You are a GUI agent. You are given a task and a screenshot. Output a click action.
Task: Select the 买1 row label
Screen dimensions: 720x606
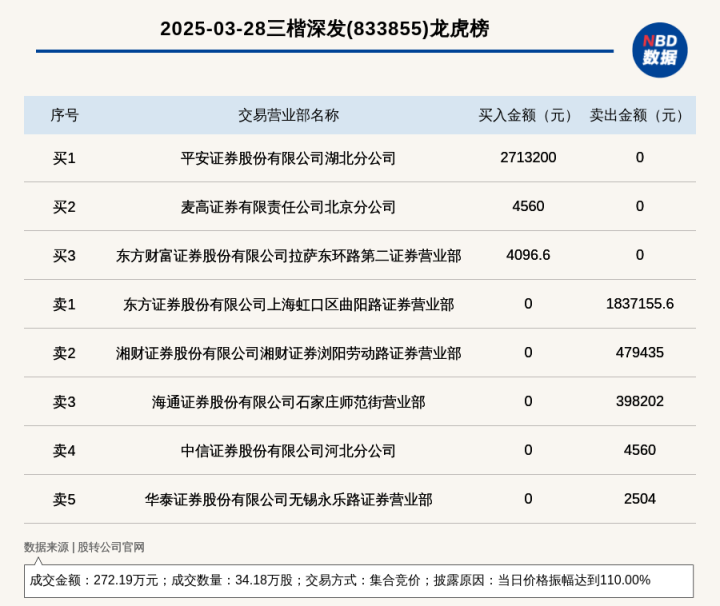pyautogui.click(x=64, y=158)
